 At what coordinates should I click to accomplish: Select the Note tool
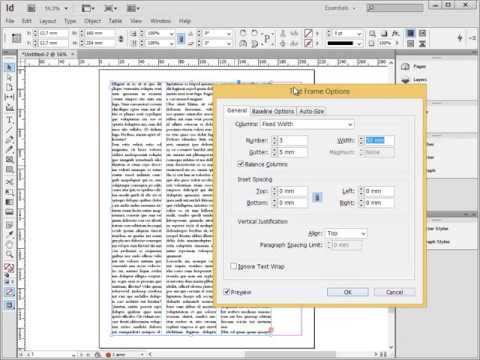(x=9, y=225)
